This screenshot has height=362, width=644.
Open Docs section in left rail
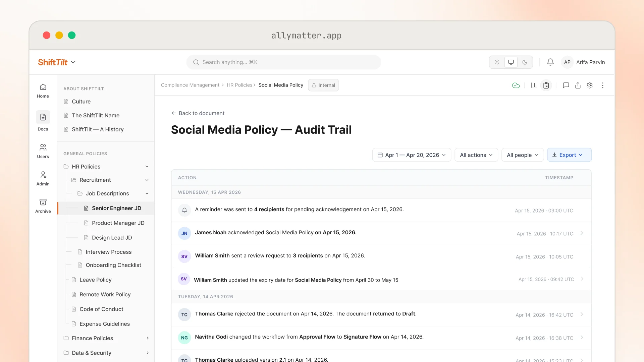click(x=43, y=121)
